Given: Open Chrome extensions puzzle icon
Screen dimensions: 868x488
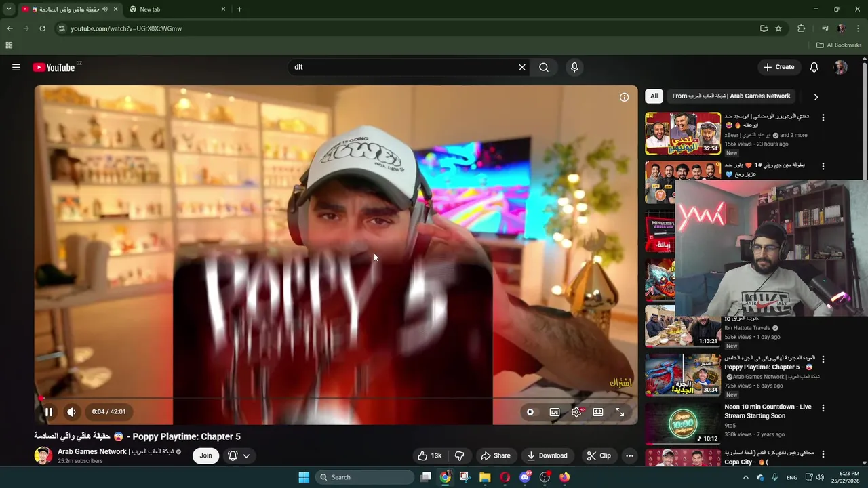Looking at the screenshot, I should click(802, 28).
